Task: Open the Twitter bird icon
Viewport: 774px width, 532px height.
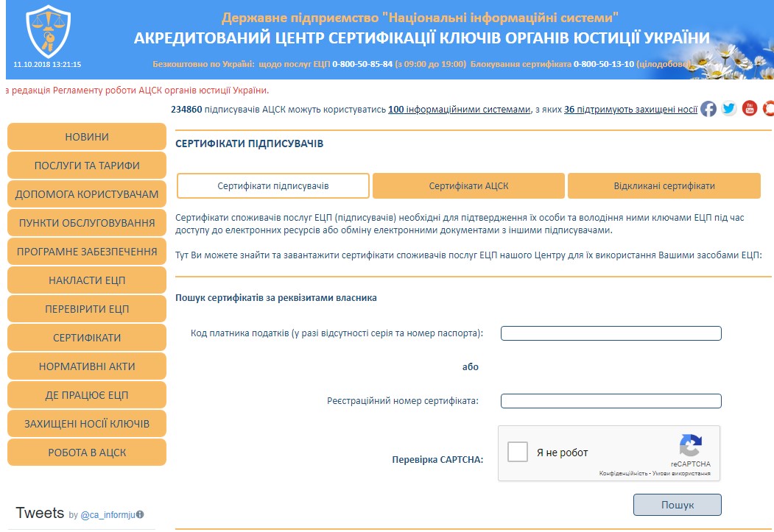Action: point(729,109)
